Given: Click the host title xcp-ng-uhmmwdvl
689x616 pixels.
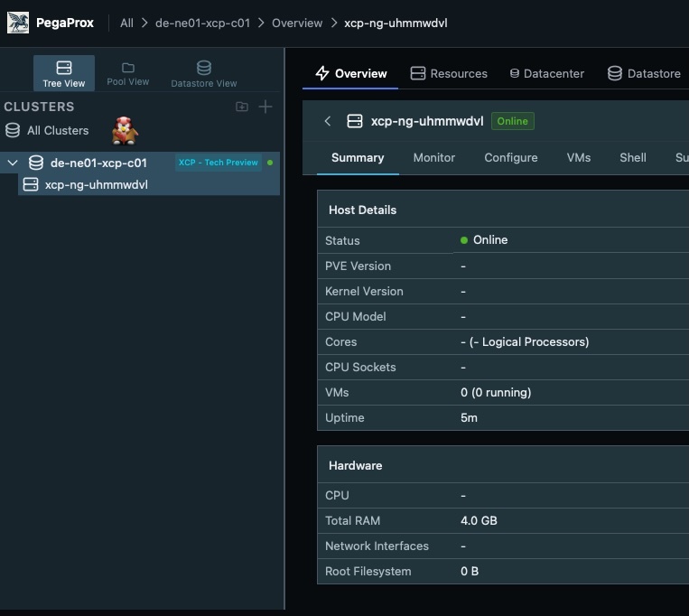Looking at the screenshot, I should click(x=427, y=121).
